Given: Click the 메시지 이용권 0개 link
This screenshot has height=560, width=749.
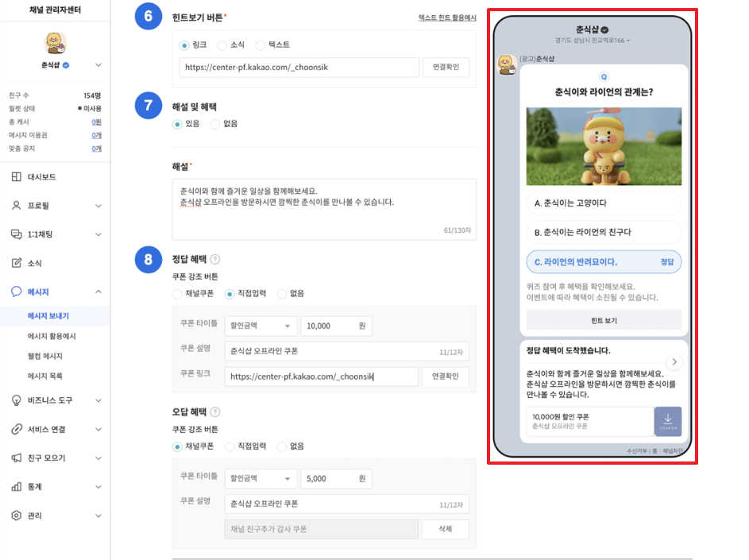Looking at the screenshot, I should pyautogui.click(x=96, y=135).
